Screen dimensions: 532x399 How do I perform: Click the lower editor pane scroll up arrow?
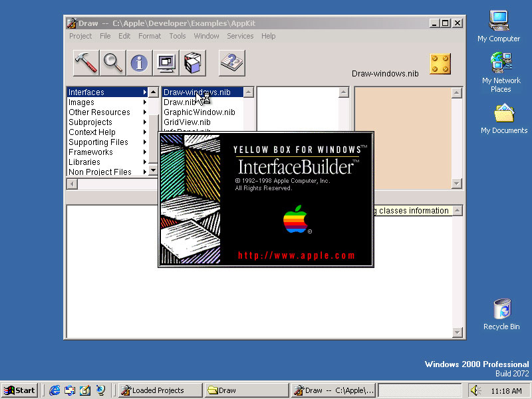tap(458, 211)
